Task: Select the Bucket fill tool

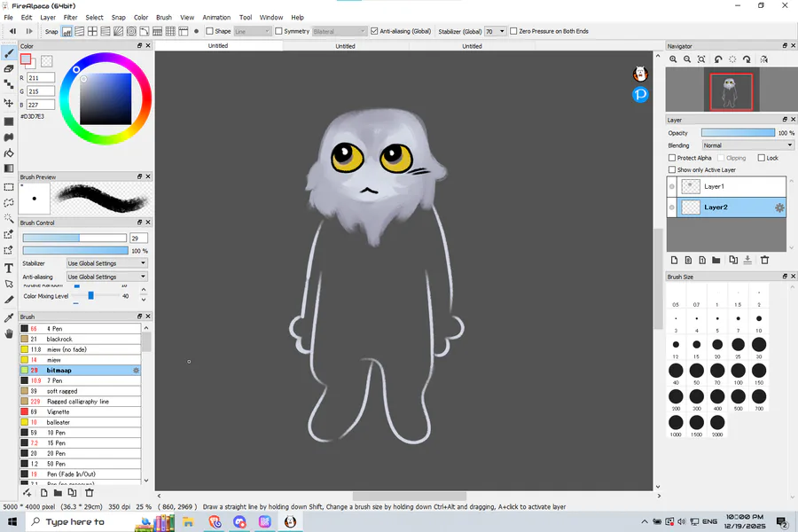Action: coord(9,153)
